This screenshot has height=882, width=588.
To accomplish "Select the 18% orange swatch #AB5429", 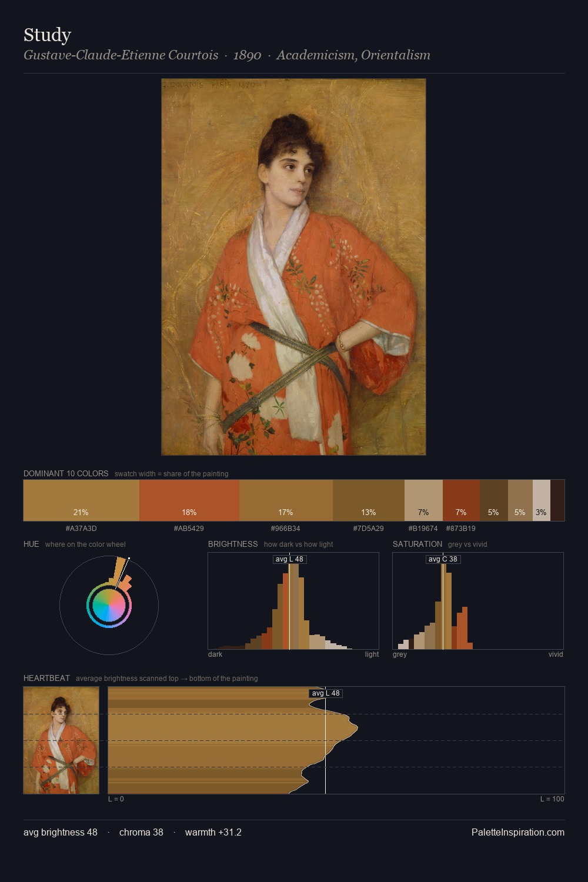I will tap(189, 500).
